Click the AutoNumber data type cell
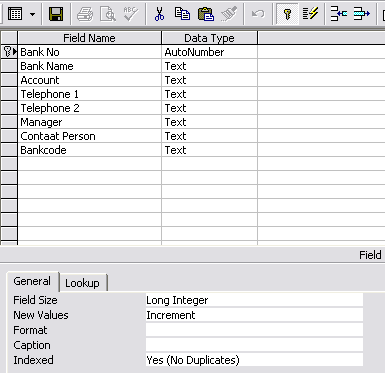This screenshot has height=373, width=385. 209,52
